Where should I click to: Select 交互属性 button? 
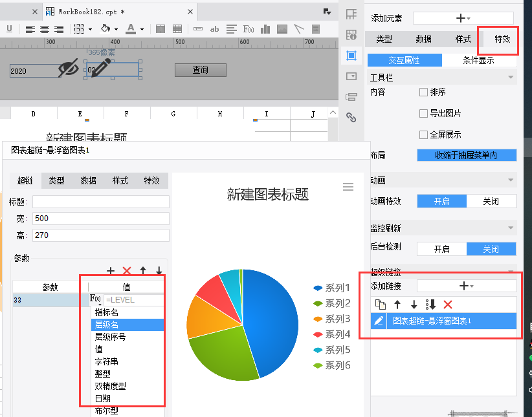405,60
